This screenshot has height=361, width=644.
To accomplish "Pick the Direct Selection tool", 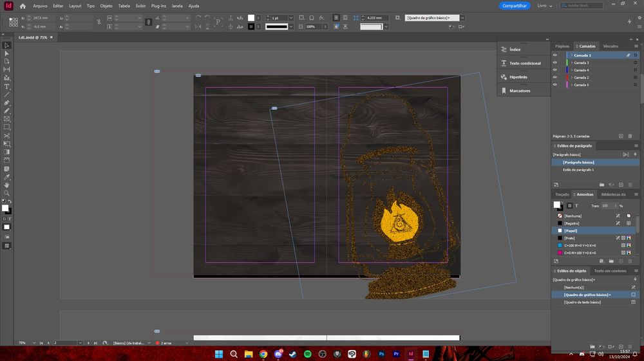I will (7, 53).
